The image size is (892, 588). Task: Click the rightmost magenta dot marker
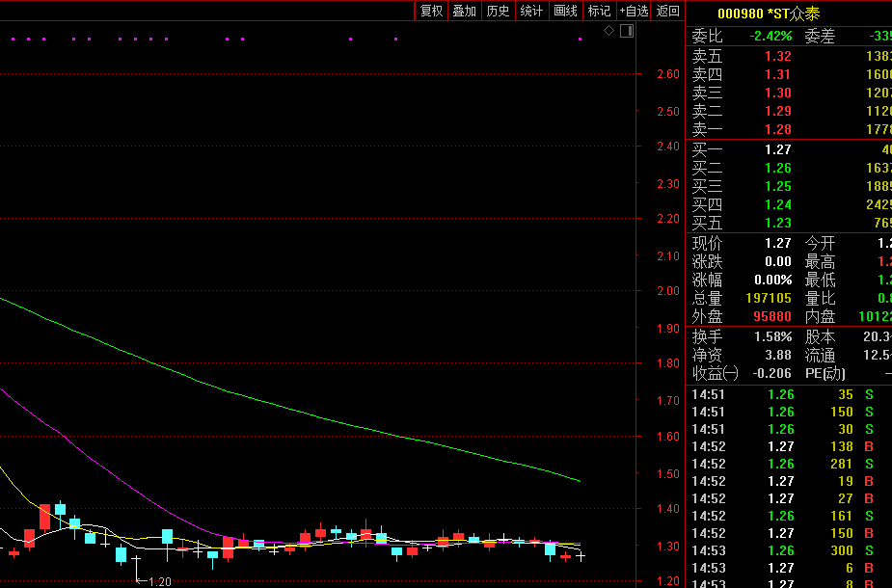pos(580,40)
